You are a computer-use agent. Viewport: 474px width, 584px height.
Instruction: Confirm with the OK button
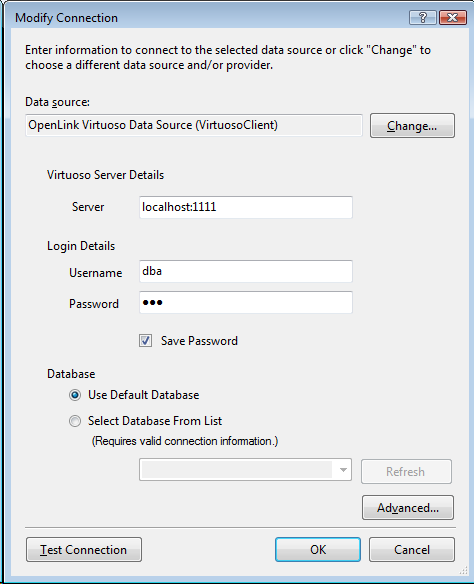[x=318, y=549]
